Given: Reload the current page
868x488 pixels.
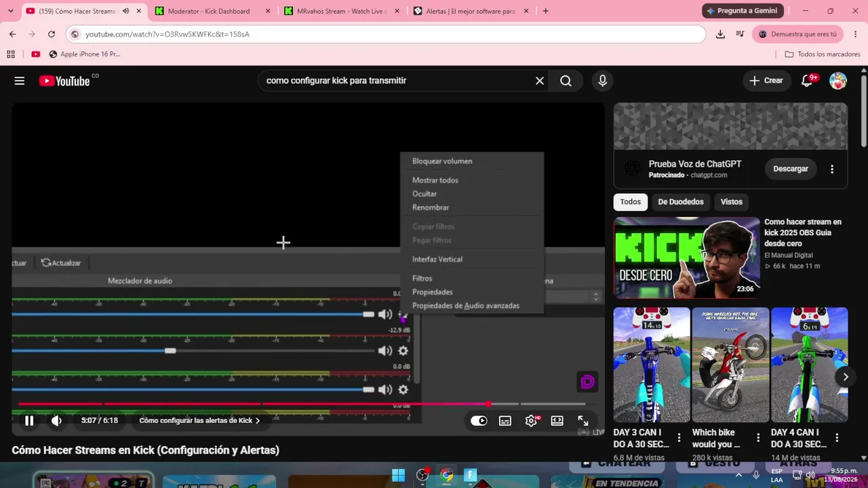Looking at the screenshot, I should point(52,34).
